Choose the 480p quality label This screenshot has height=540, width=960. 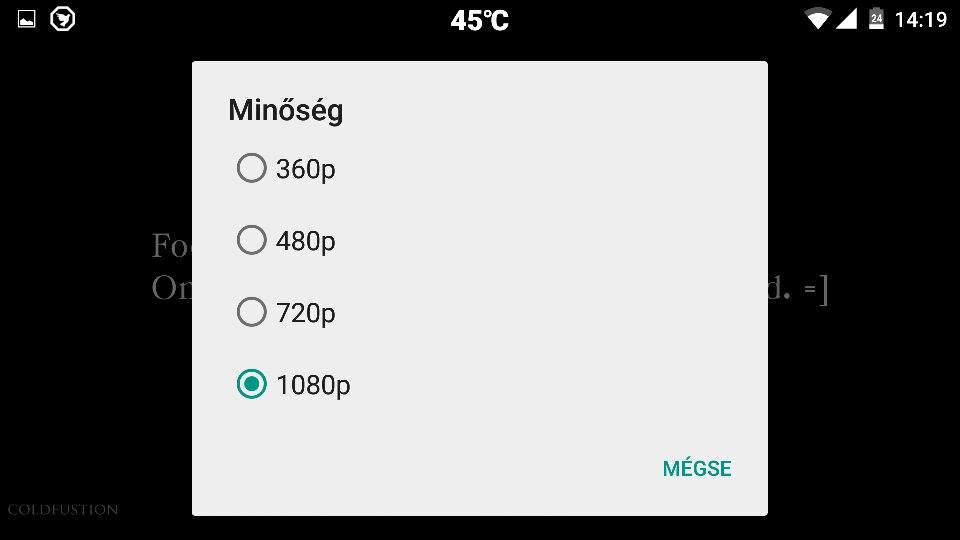(306, 241)
